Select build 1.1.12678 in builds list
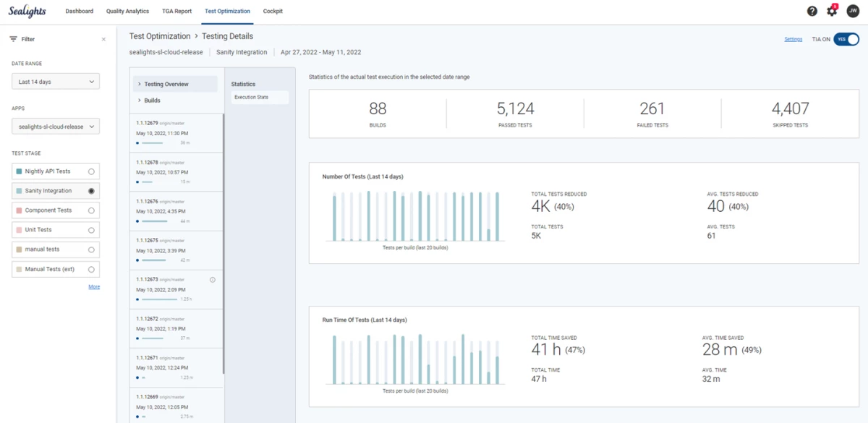This screenshot has height=423, width=868. 176,172
